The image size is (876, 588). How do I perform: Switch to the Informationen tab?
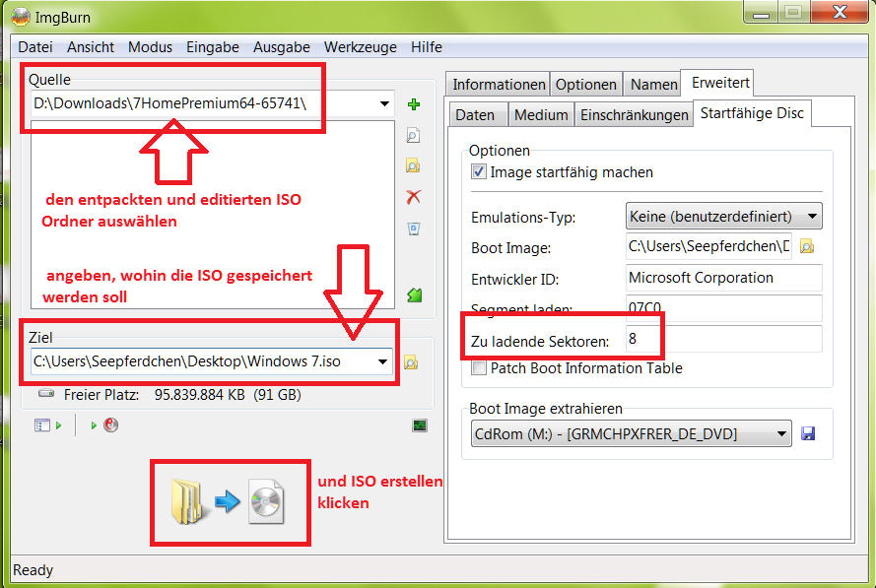coord(499,85)
